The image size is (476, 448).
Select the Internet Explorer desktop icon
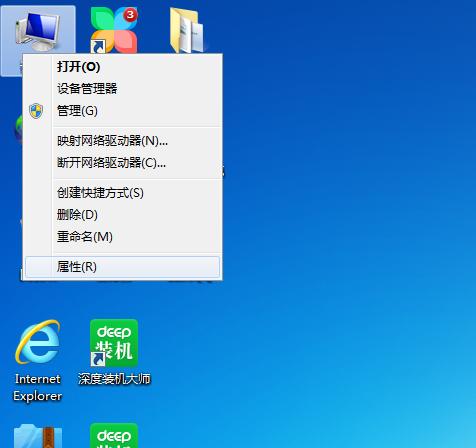tap(38, 361)
